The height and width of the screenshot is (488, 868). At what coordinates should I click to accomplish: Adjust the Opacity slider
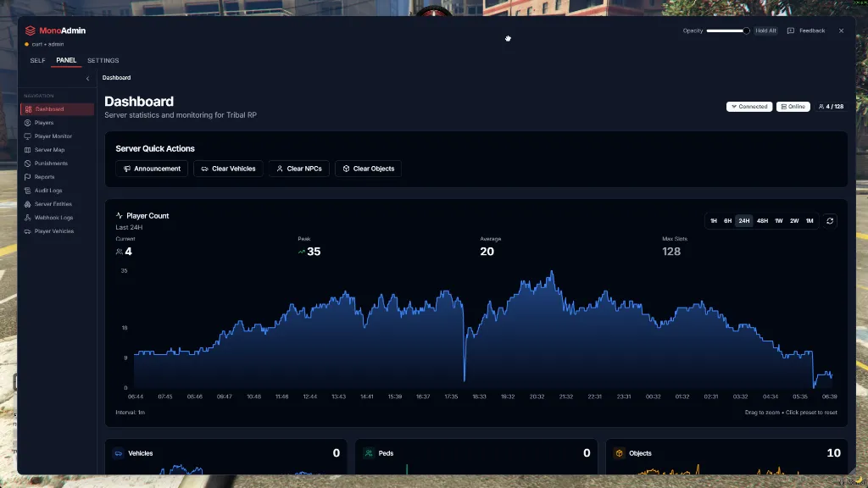click(730, 30)
